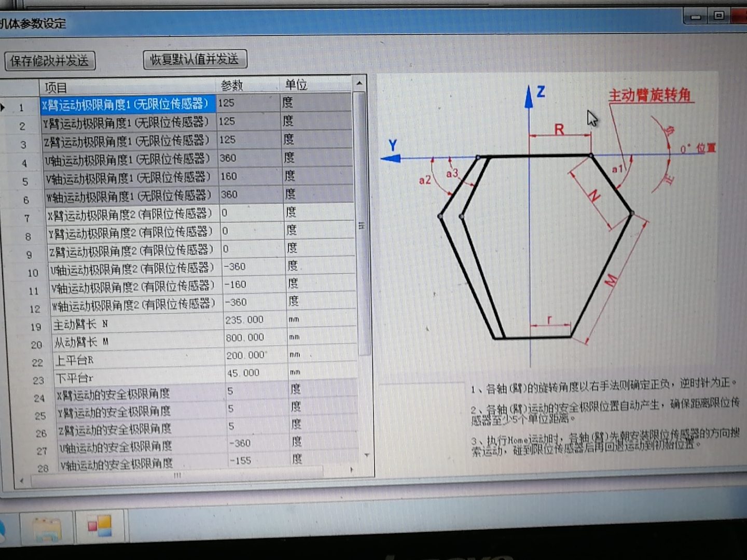Click the 单位 column header
The height and width of the screenshot is (560, 747).
tap(315, 84)
